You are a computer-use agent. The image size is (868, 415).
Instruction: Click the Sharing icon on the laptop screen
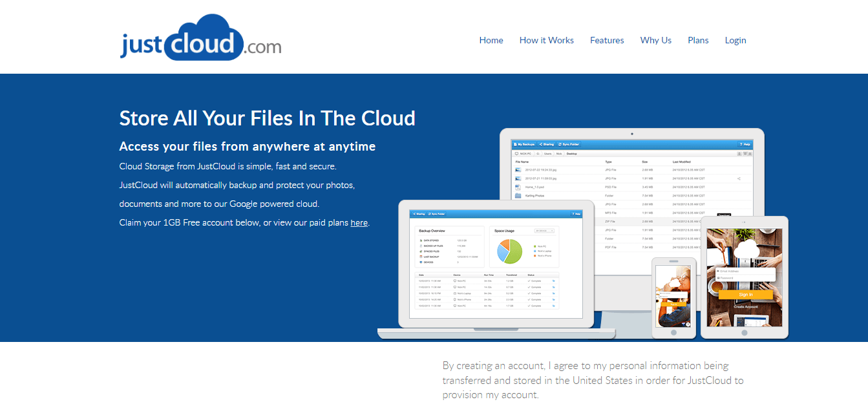[x=419, y=213]
